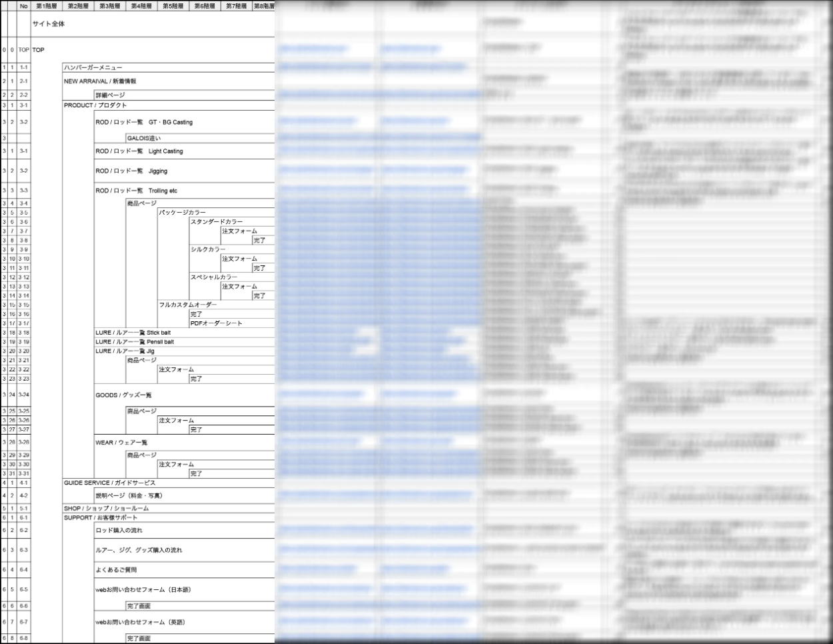The width and height of the screenshot is (833, 644).
Task: Click 完了 in row 3-31
Action: point(232,474)
